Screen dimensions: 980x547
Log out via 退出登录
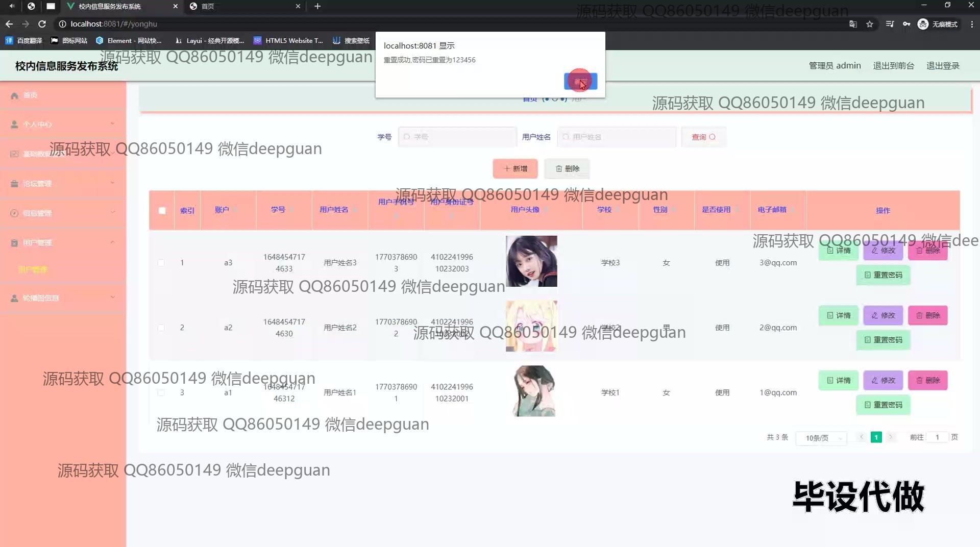tap(943, 66)
